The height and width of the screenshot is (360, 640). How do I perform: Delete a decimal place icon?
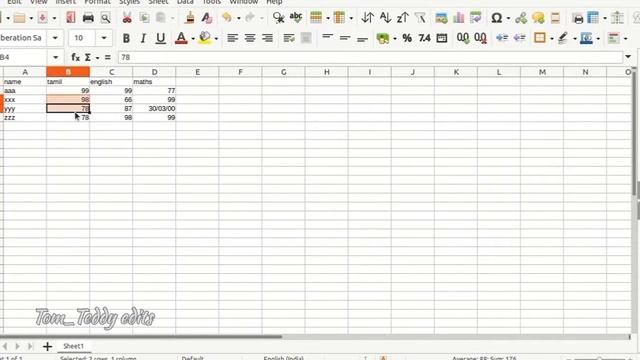click(480, 38)
